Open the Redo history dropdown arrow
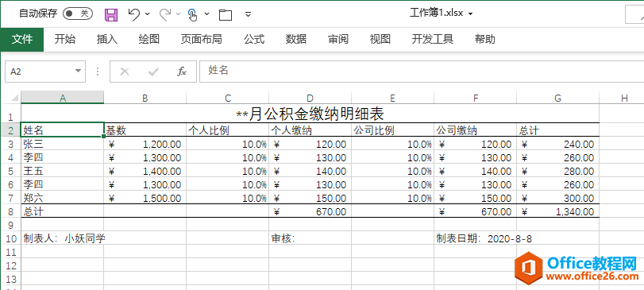Screen dimensions: 644x290 pos(178,14)
